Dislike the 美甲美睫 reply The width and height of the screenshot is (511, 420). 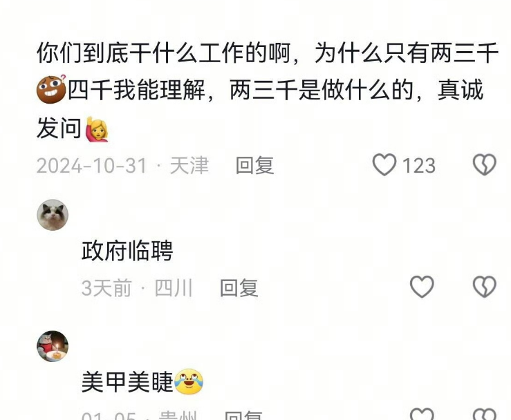click(484, 414)
